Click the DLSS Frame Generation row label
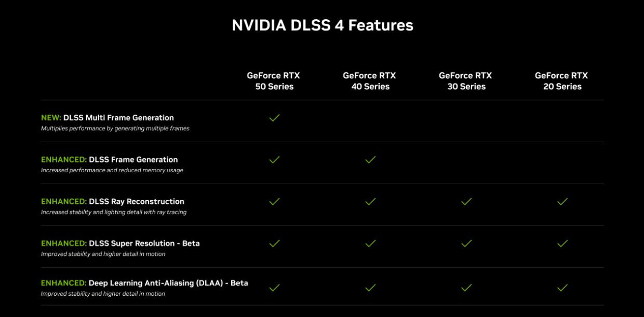Image resolution: width=644 pixels, height=317 pixels. 133,160
